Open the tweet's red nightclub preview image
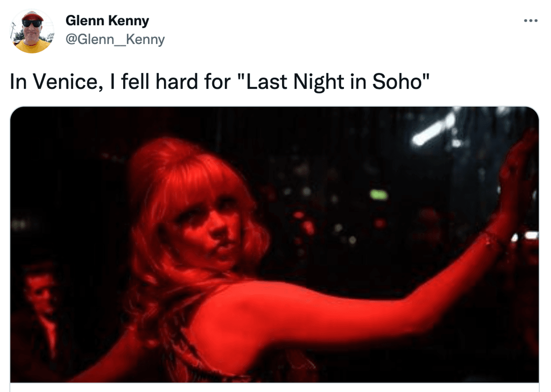 coord(274,244)
